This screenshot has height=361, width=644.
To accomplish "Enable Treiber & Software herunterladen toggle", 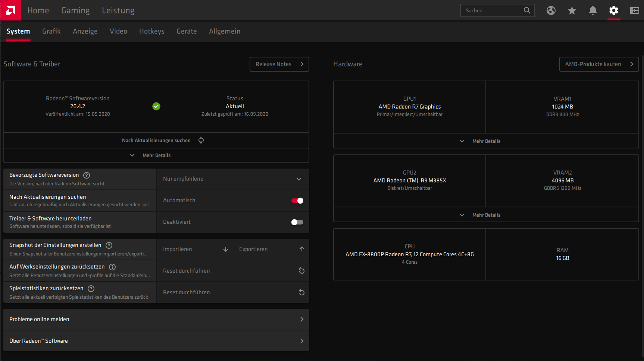I will click(x=297, y=222).
